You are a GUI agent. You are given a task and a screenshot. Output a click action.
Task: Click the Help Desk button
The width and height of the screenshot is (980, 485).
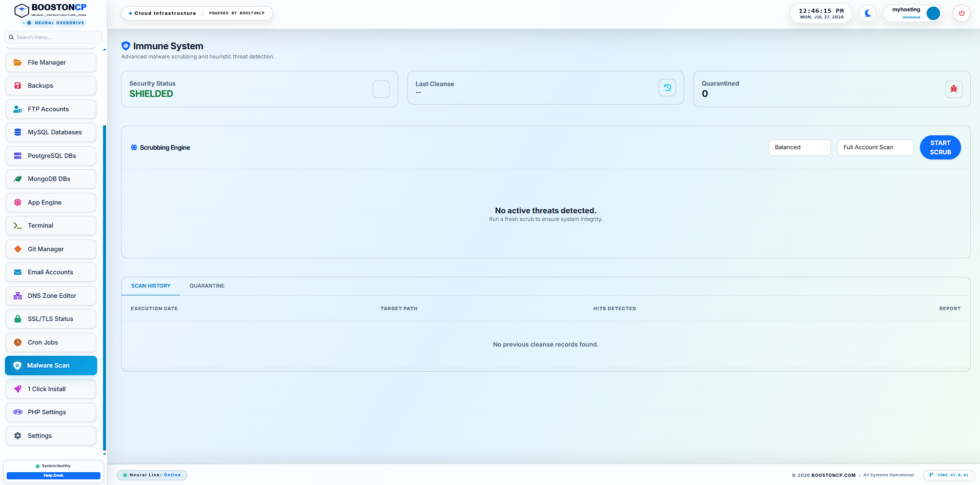pos(53,476)
